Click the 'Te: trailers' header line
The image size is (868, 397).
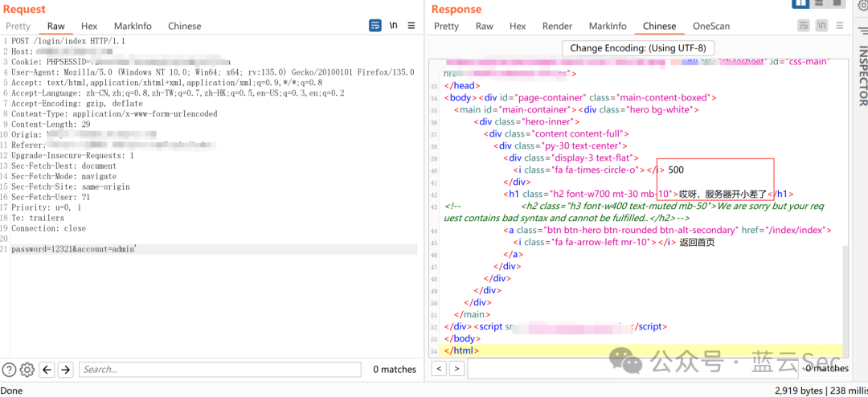[x=38, y=218]
